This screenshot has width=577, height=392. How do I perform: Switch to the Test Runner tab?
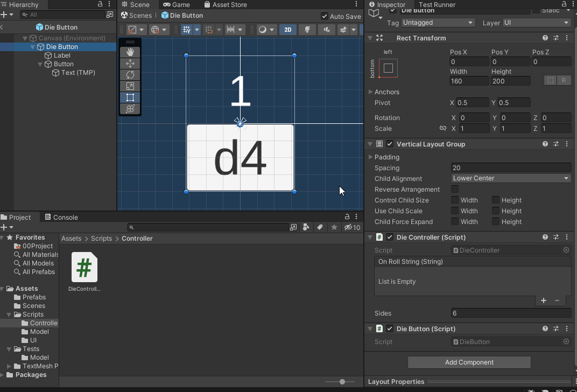(437, 5)
